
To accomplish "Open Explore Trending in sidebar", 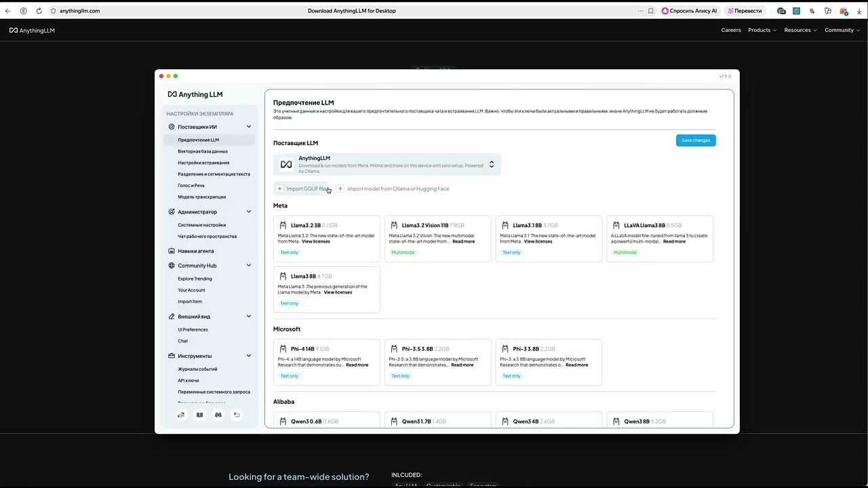I will point(195,279).
